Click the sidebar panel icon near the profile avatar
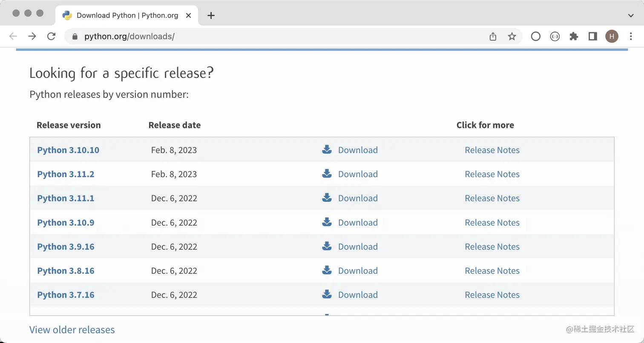This screenshot has width=644, height=343. click(592, 37)
